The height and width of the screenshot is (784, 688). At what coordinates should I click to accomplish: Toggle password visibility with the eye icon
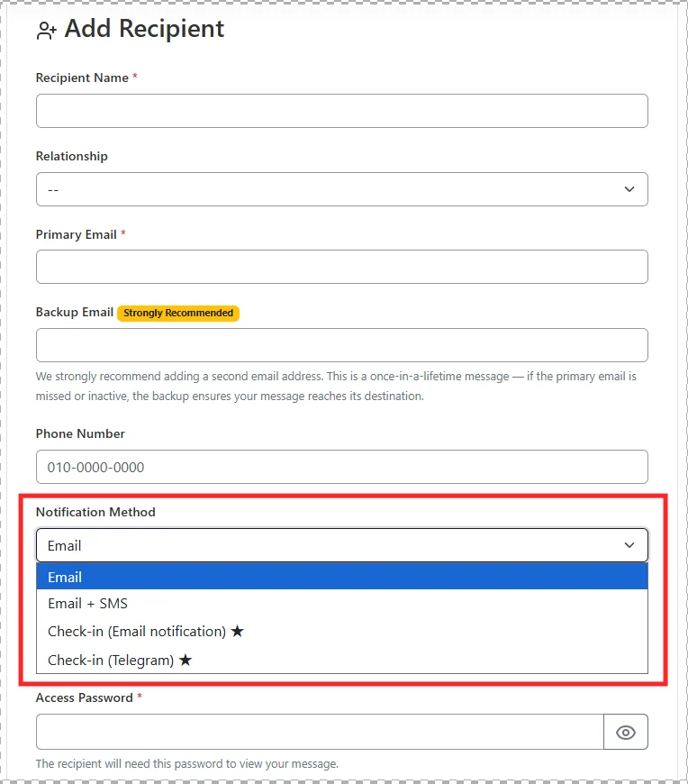click(x=626, y=732)
